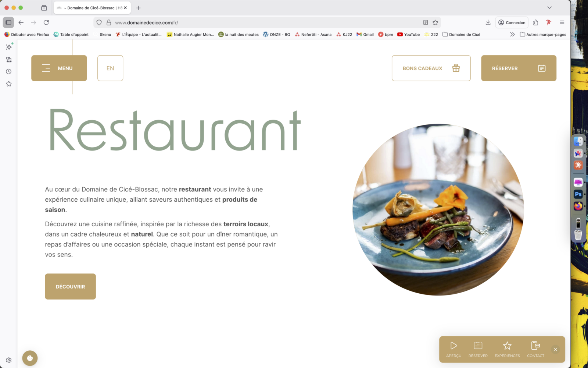Open the cookie preferences button
The height and width of the screenshot is (368, 588).
(x=30, y=358)
